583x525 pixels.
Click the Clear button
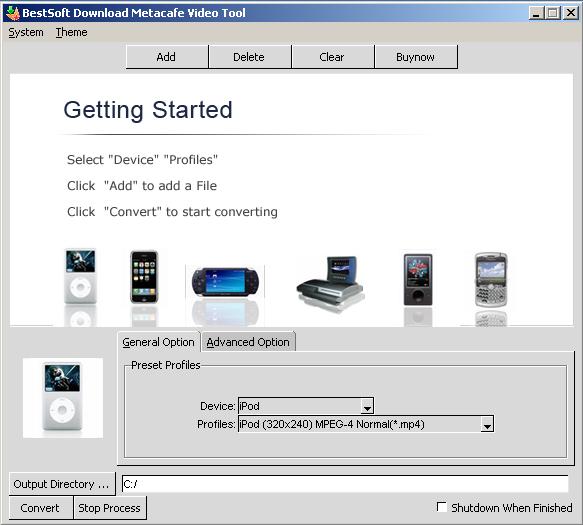click(x=332, y=57)
